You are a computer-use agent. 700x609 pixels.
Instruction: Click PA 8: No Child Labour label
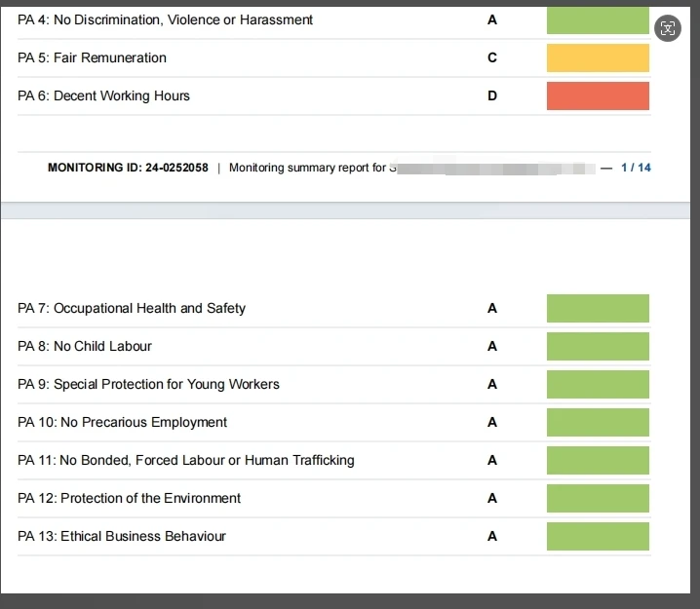pyautogui.click(x=85, y=346)
